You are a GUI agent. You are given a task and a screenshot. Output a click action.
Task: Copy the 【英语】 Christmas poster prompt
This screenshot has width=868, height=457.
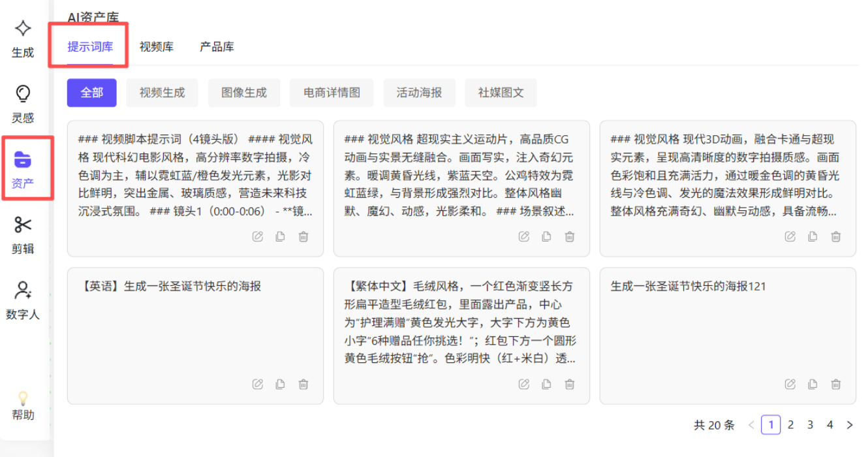tap(280, 384)
